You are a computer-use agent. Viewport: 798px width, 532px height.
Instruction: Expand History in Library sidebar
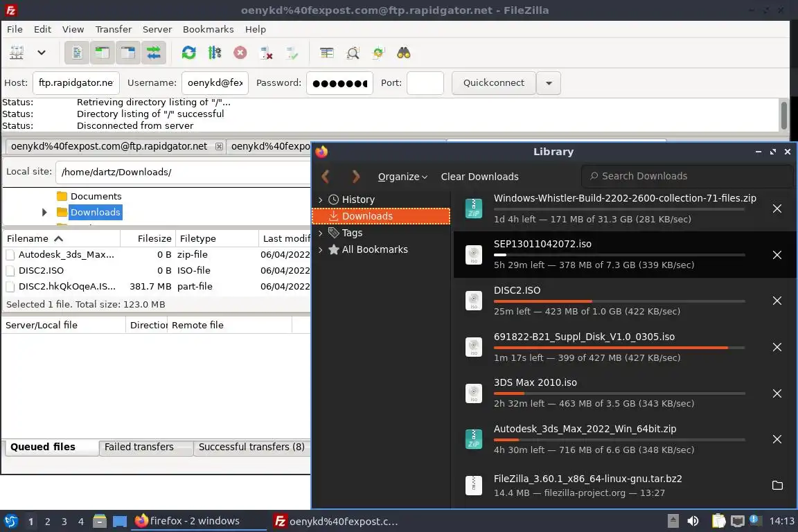tap(320, 199)
